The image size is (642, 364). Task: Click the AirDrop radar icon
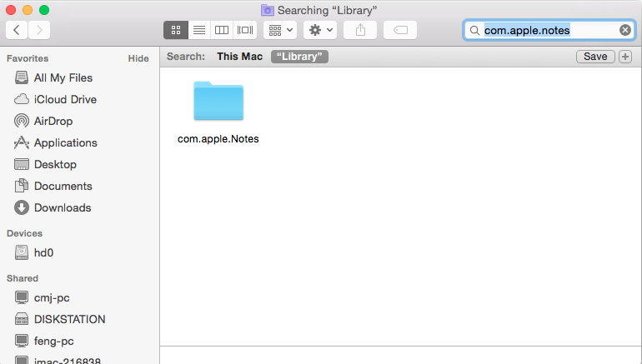[x=22, y=121]
